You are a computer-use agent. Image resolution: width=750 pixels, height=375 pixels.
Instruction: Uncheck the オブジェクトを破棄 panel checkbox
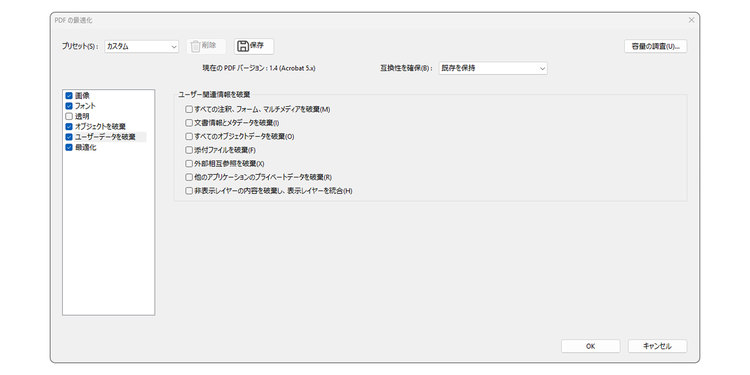[69, 127]
